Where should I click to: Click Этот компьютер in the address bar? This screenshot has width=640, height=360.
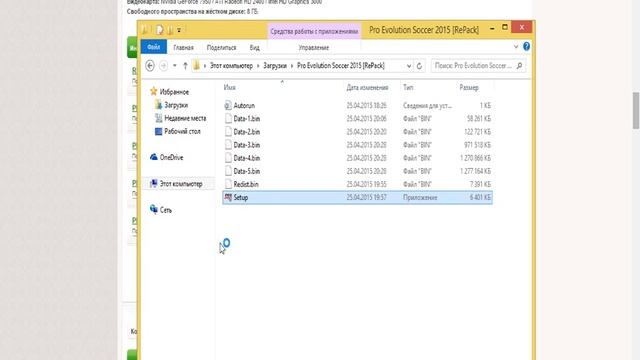coord(231,66)
